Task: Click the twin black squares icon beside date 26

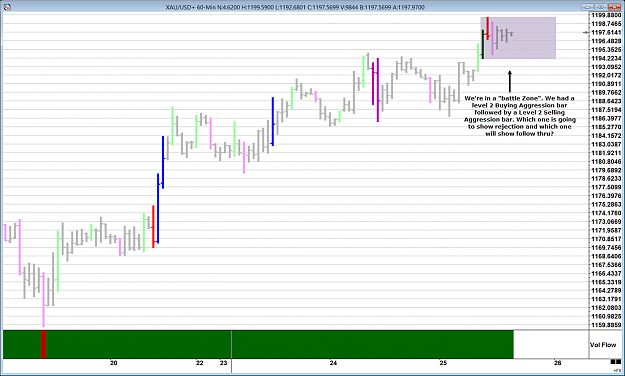Action: [616, 362]
